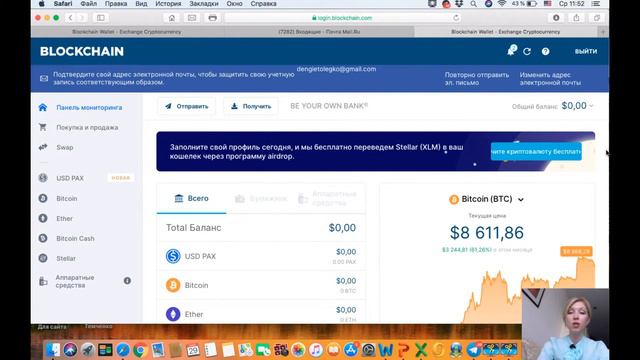Switch to the Бумажник tab
The width and height of the screenshot is (640, 360).
[261, 199]
